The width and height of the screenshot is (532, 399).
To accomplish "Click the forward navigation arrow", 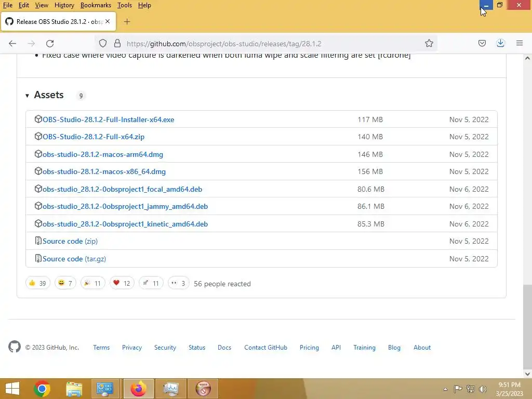I will click(31, 44).
